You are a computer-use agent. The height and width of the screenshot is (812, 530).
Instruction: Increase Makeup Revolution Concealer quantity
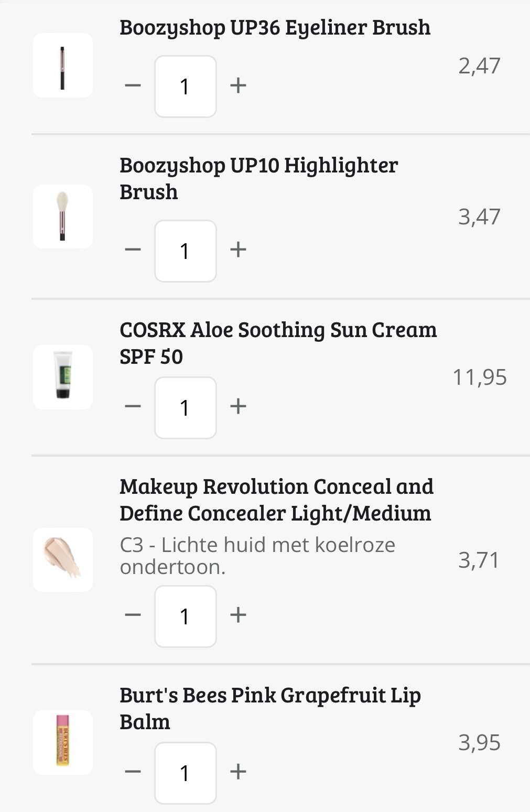pos(238,615)
